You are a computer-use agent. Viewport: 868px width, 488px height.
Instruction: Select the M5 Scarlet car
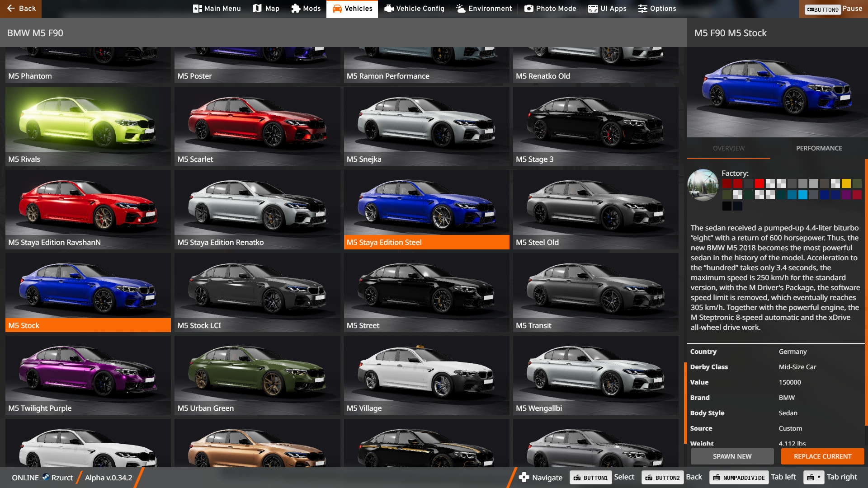click(x=257, y=126)
